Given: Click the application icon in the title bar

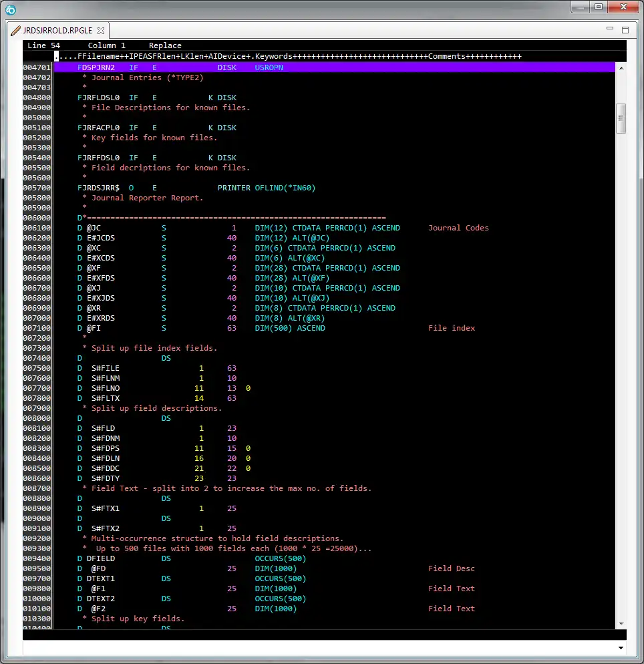Looking at the screenshot, I should point(11,9).
